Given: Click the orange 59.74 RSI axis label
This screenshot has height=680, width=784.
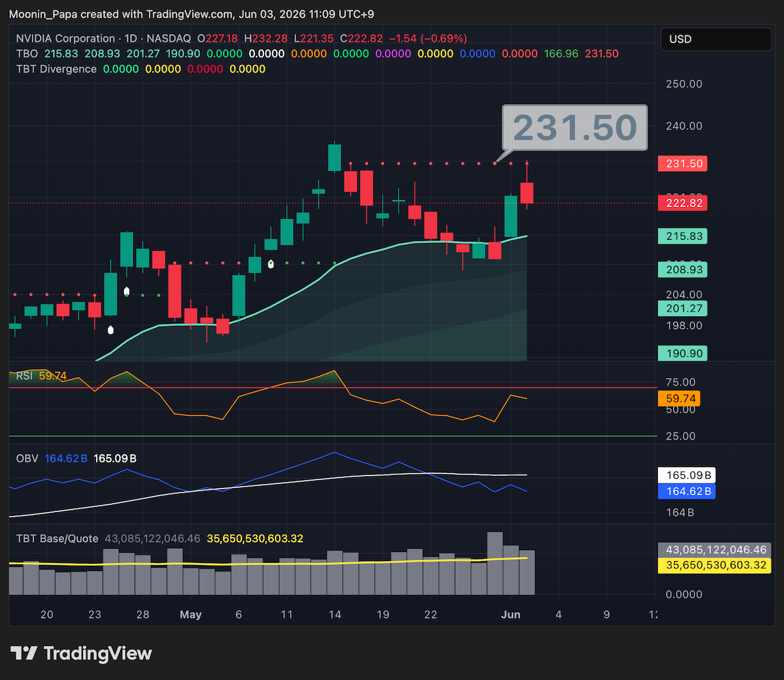Looking at the screenshot, I should coord(679,398).
